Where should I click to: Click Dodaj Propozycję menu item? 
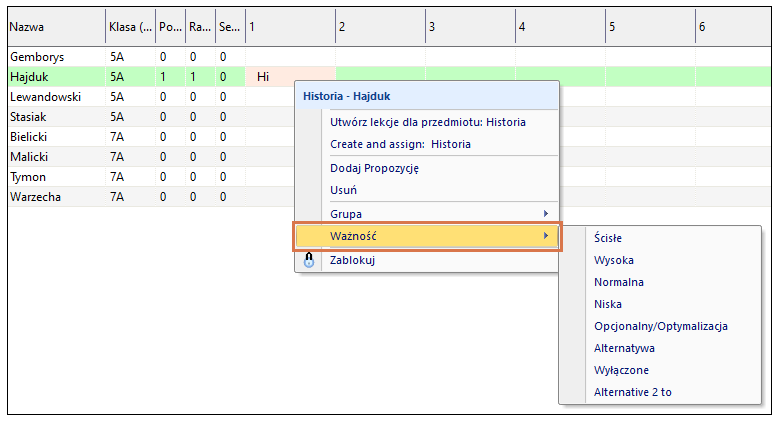click(x=374, y=168)
